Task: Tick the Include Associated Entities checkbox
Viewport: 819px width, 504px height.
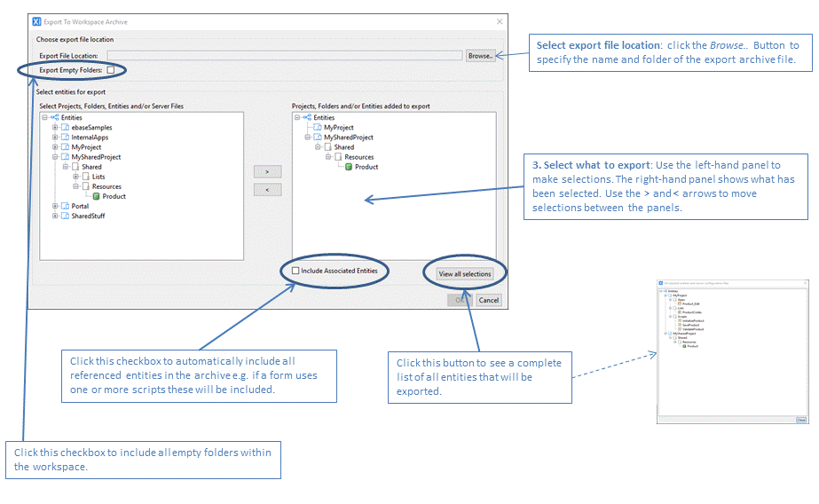Action: (295, 271)
